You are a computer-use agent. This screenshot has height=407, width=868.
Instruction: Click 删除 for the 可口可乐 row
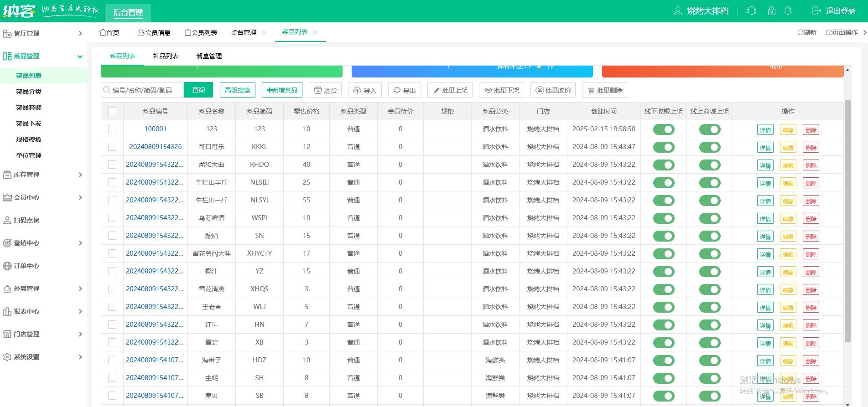tap(811, 147)
